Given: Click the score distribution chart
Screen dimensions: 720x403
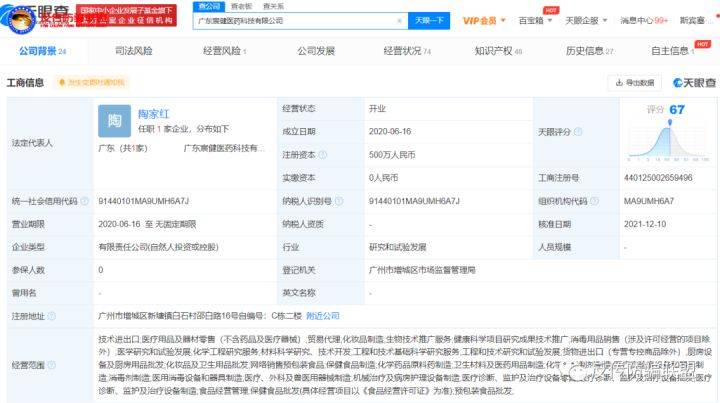Looking at the screenshot, I should click(669, 141).
